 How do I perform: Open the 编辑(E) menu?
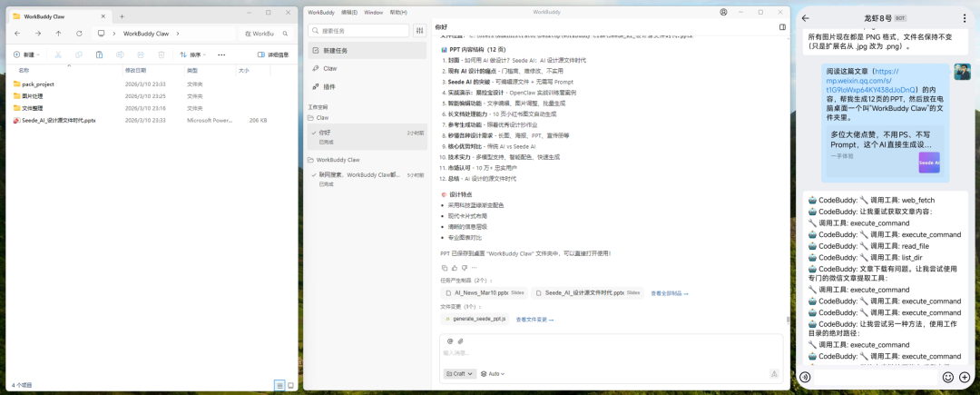click(x=349, y=12)
